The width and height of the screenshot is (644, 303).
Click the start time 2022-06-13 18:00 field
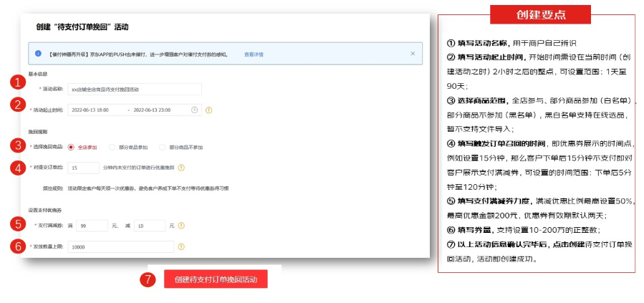click(95, 110)
